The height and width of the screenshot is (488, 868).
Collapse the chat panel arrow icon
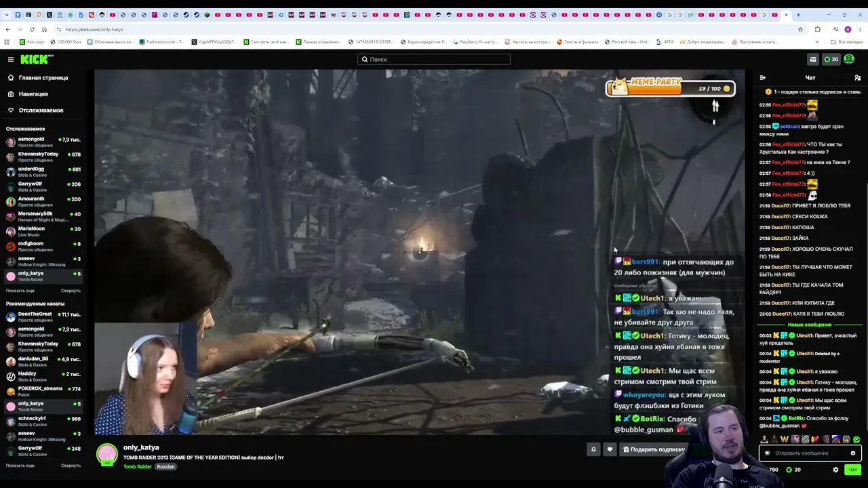coord(763,78)
